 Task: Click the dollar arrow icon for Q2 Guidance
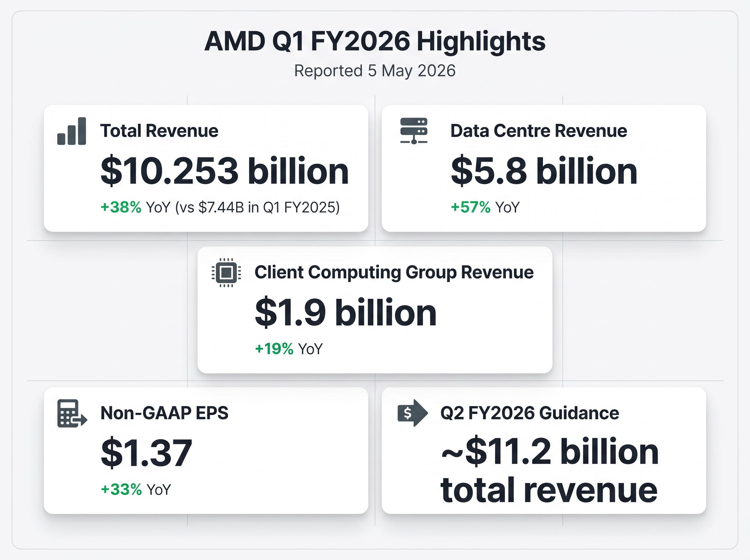412,413
